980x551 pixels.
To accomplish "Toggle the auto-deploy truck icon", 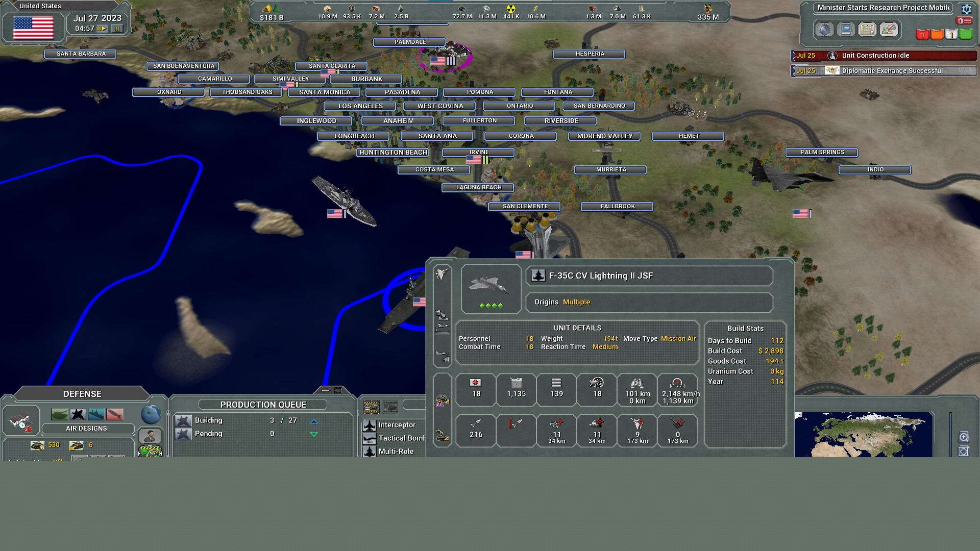I will point(150,452).
